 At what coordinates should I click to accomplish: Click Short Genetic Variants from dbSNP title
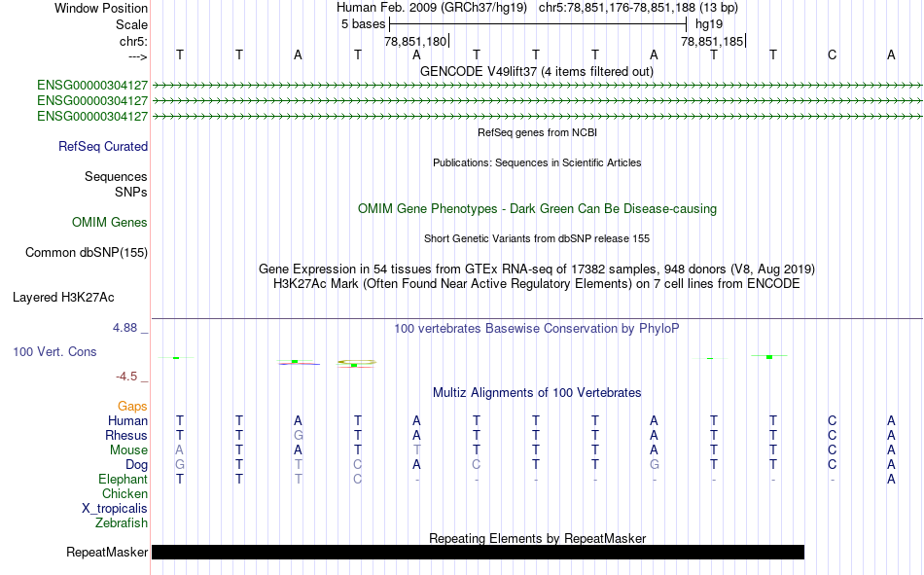[536, 238]
